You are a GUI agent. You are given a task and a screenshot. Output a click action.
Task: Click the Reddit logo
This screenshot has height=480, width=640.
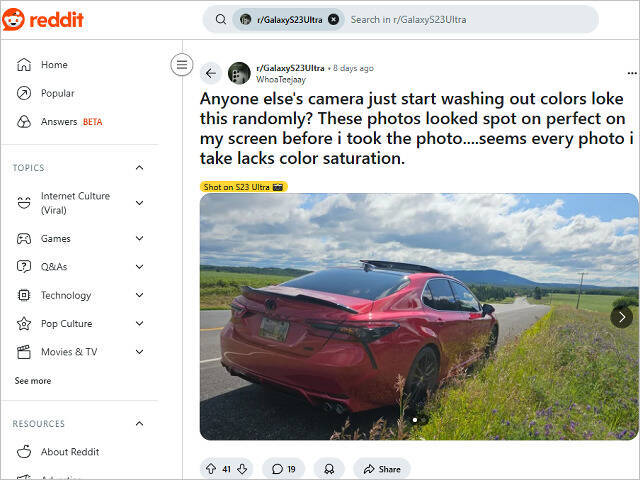pos(43,19)
